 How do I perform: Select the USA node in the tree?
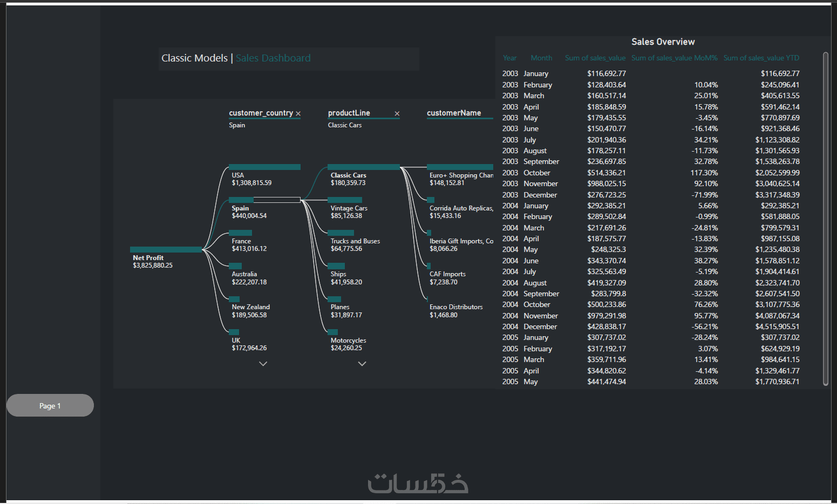pyautogui.click(x=264, y=167)
